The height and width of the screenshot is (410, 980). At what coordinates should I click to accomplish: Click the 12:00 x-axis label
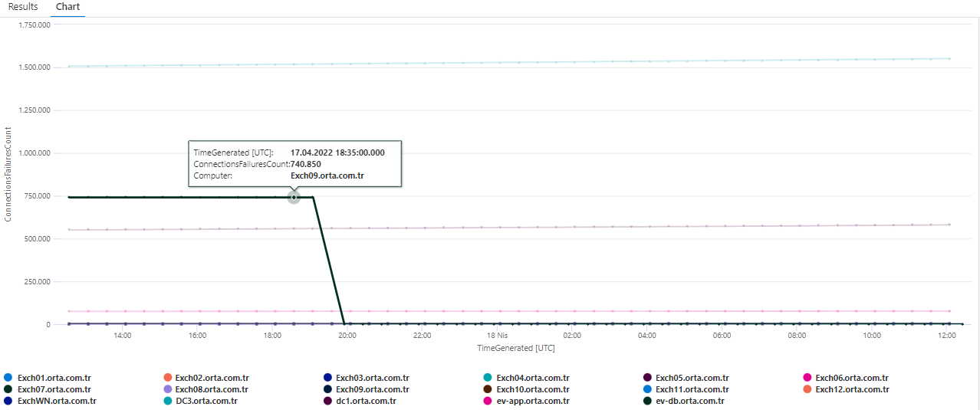click(947, 335)
